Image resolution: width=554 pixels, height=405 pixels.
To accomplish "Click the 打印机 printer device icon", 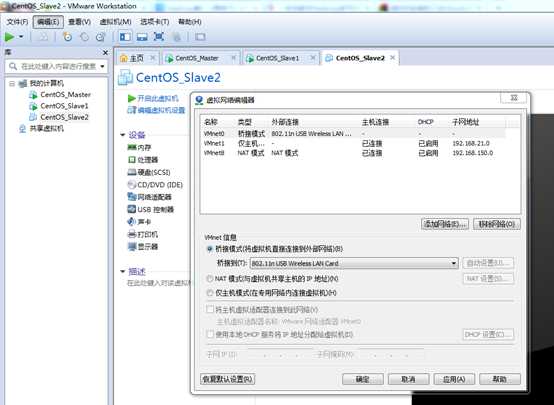I will point(132,234).
